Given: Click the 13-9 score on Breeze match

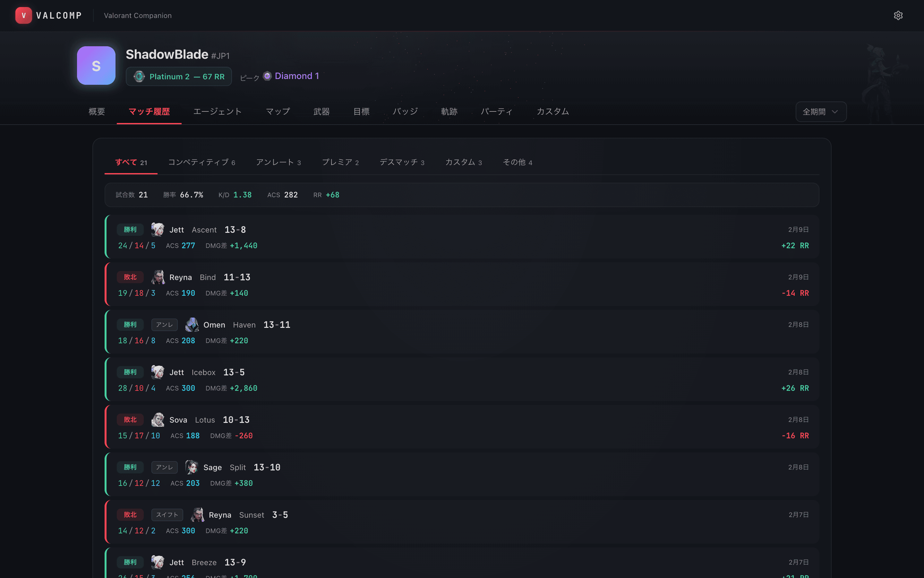Looking at the screenshot, I should coord(235,562).
